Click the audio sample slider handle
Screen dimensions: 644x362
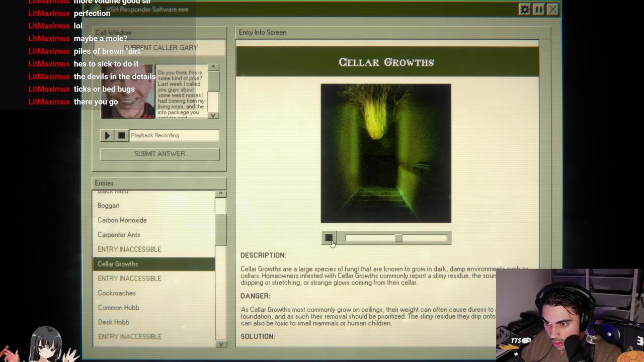click(398, 238)
